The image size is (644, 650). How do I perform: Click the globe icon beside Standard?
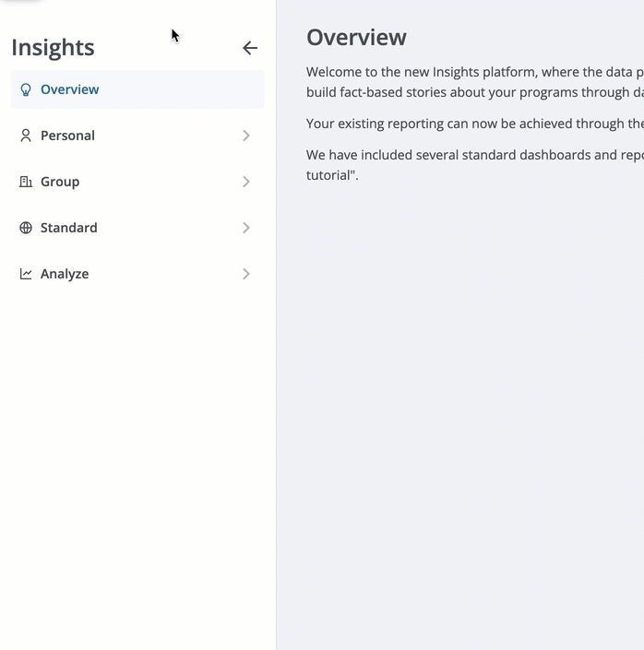pyautogui.click(x=26, y=228)
